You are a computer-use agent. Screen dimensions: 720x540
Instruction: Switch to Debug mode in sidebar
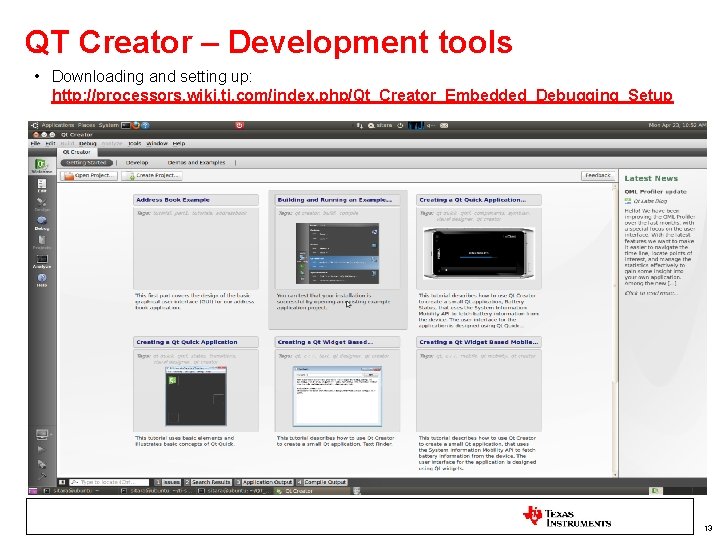42,223
